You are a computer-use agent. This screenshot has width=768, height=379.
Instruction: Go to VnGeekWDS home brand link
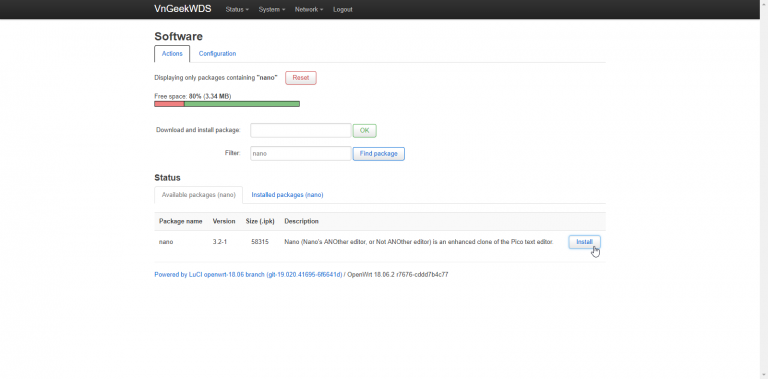point(183,9)
